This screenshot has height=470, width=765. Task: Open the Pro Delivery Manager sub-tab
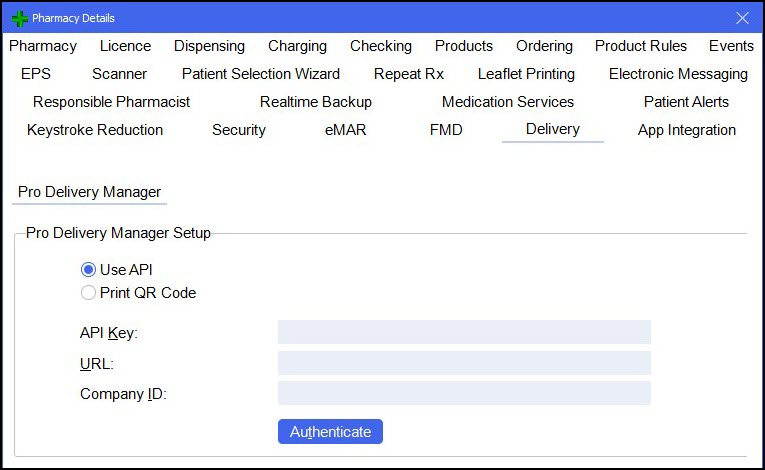[89, 192]
